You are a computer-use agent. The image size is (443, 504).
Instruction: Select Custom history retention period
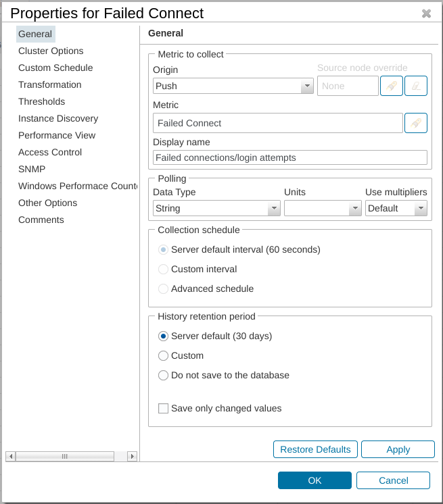pyautogui.click(x=163, y=355)
